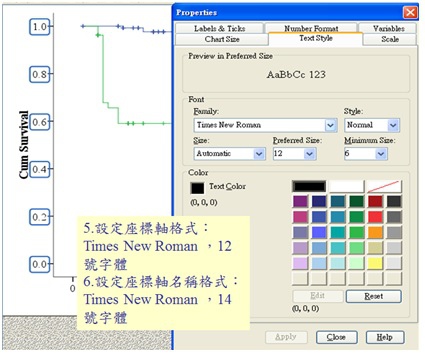425x364 pixels.
Task: Pick the yellow color swatch
Action: pyautogui.click(x=375, y=263)
